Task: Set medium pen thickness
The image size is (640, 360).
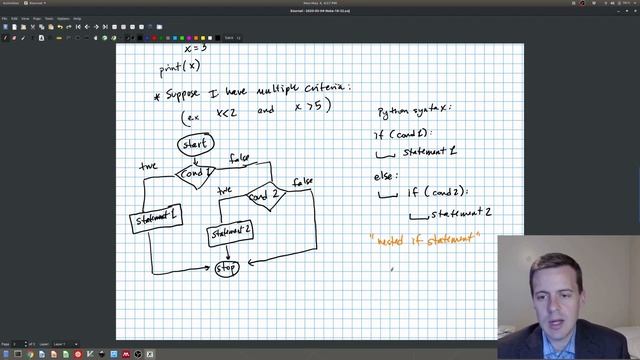Action: 127,38
